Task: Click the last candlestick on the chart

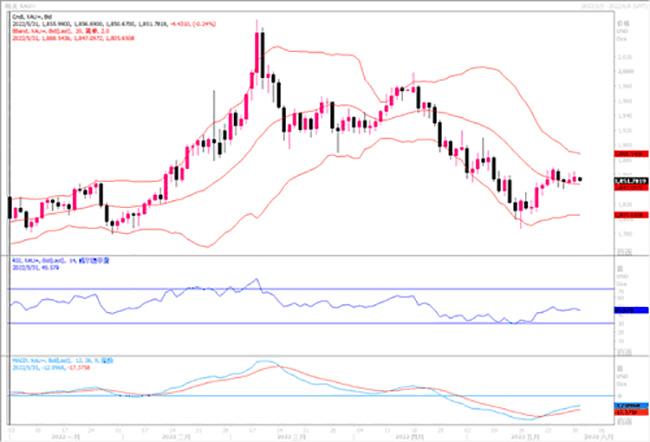Action: pos(582,179)
